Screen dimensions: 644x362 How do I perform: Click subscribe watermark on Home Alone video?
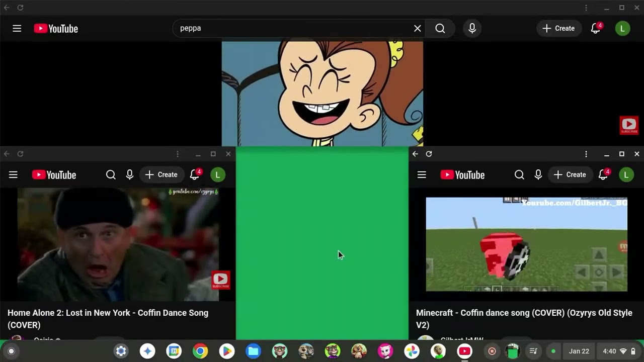click(x=220, y=281)
